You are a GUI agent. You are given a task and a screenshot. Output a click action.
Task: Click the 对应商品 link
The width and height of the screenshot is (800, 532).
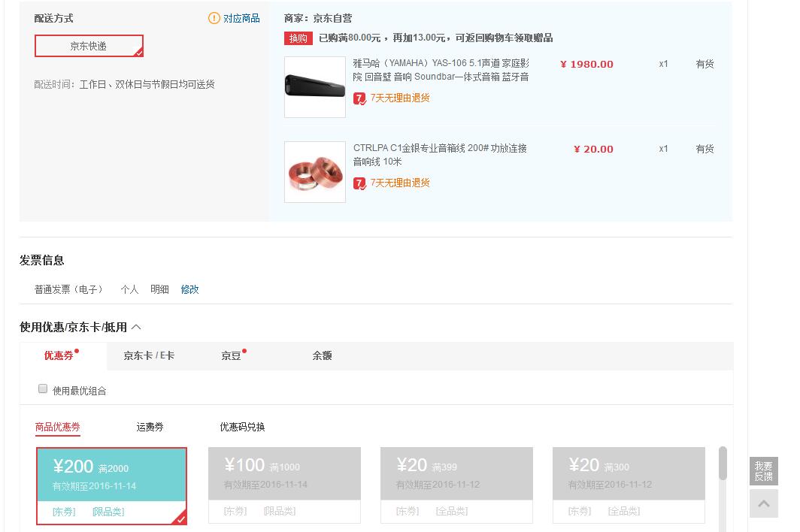(241, 18)
